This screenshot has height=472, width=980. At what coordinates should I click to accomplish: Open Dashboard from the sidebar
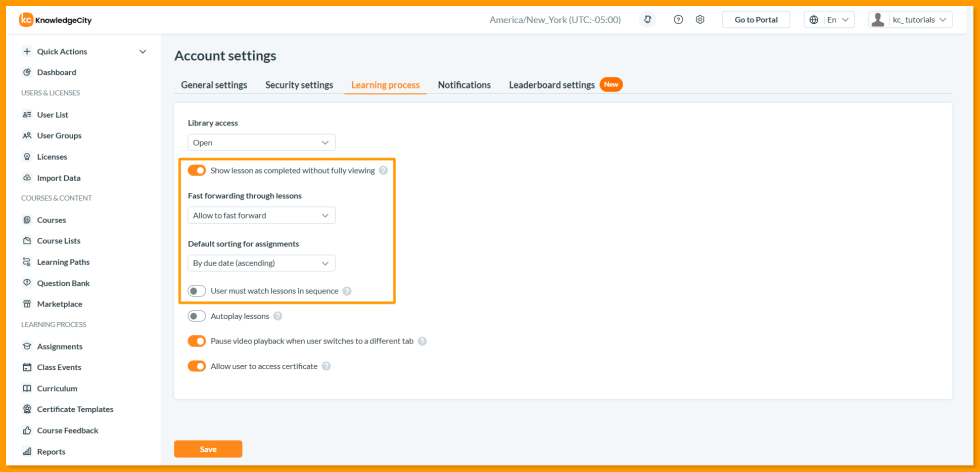coord(56,72)
